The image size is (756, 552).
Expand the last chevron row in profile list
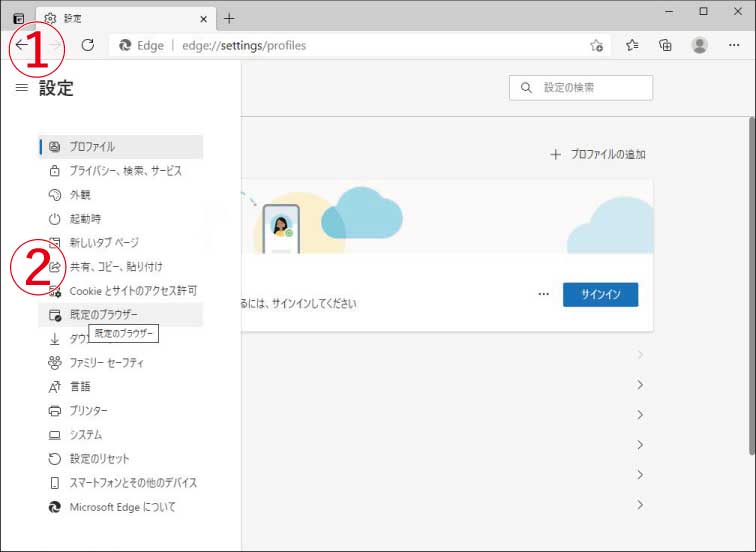point(640,505)
